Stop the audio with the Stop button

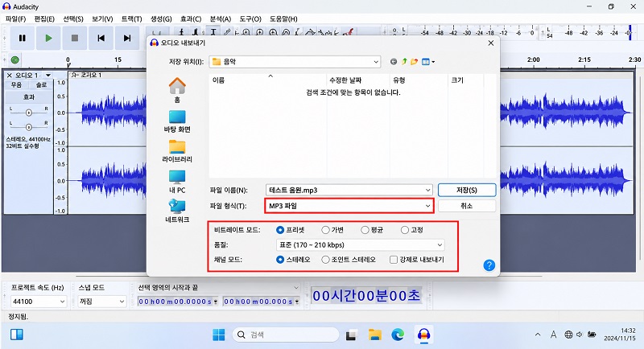tap(75, 38)
